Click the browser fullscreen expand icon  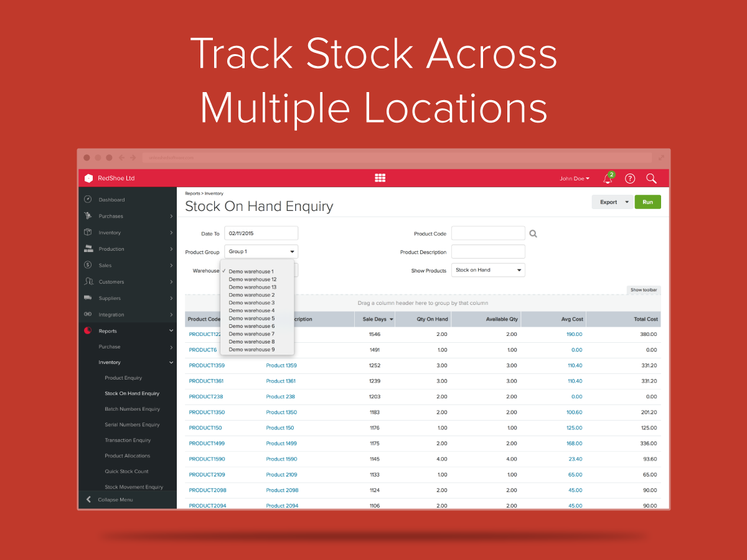[660, 158]
